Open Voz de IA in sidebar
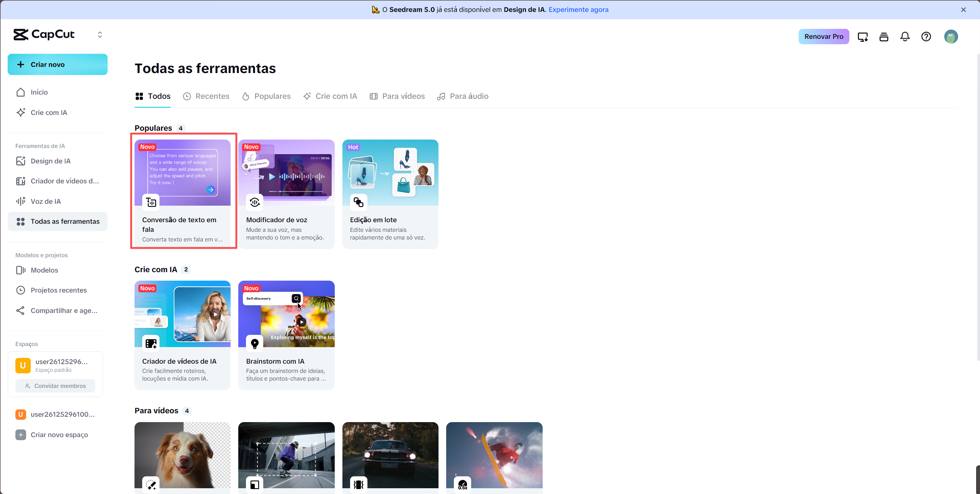980x494 pixels. (x=46, y=201)
